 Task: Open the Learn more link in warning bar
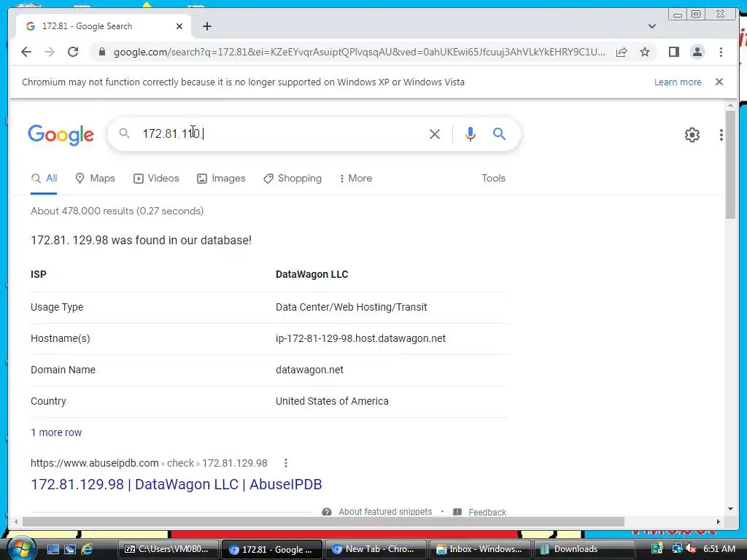[678, 82]
